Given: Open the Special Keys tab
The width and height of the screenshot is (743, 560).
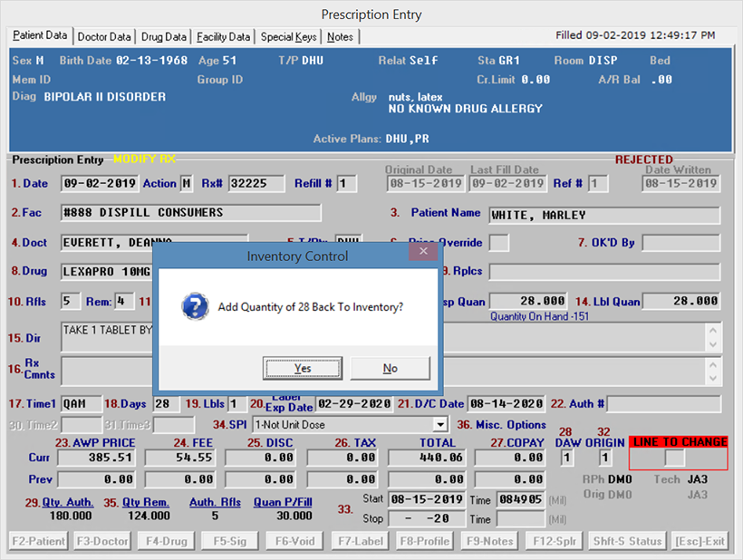Looking at the screenshot, I should tap(289, 37).
